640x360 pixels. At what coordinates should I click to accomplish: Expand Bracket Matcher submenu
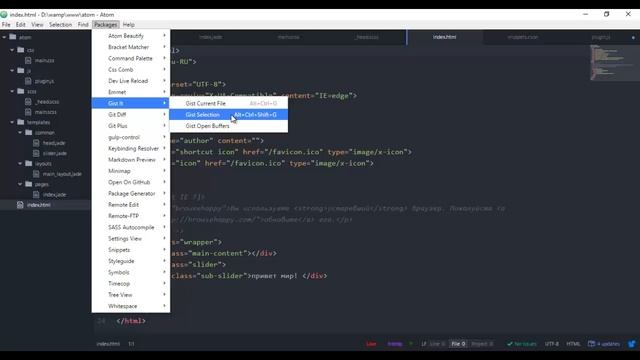click(x=131, y=47)
